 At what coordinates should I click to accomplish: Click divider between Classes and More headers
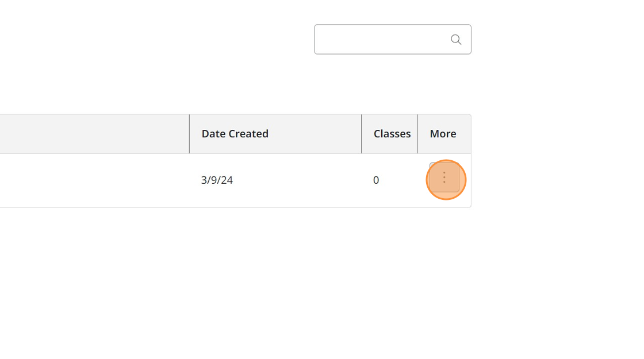[417, 134]
